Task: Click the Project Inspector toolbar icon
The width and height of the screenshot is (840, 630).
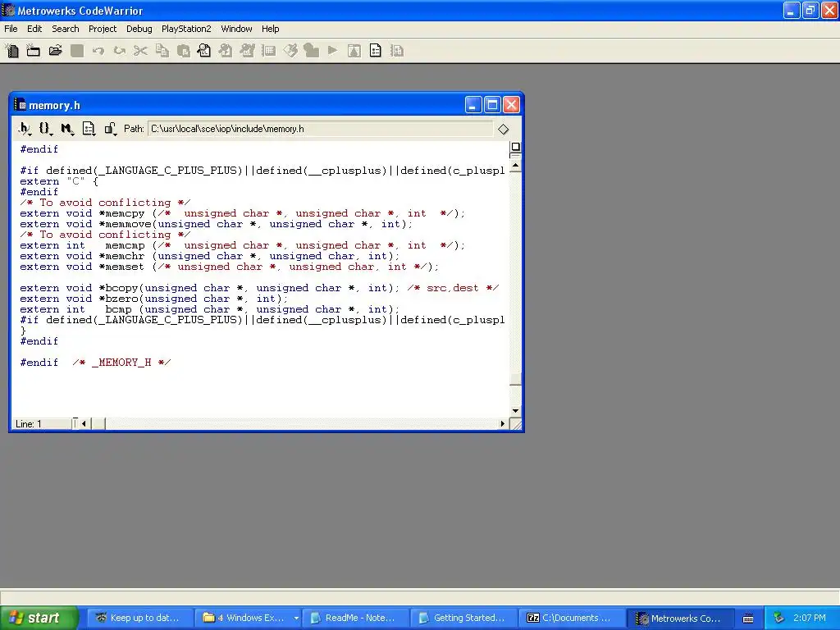Action: 354,51
